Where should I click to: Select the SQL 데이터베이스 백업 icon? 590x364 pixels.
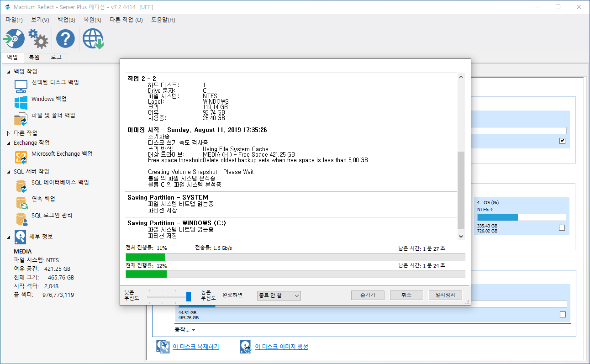coord(21,186)
